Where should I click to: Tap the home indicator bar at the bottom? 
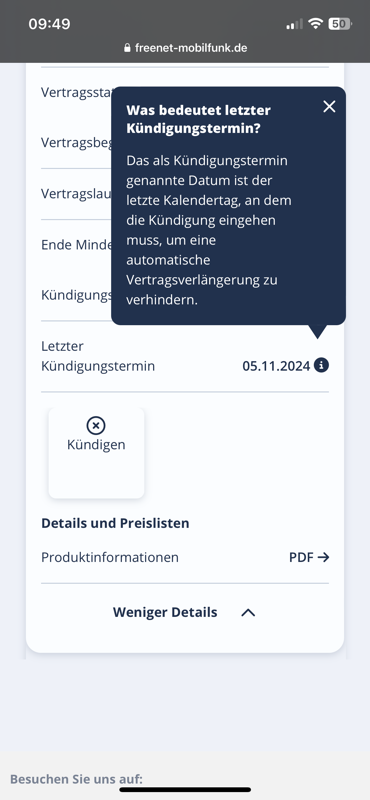[185, 790]
